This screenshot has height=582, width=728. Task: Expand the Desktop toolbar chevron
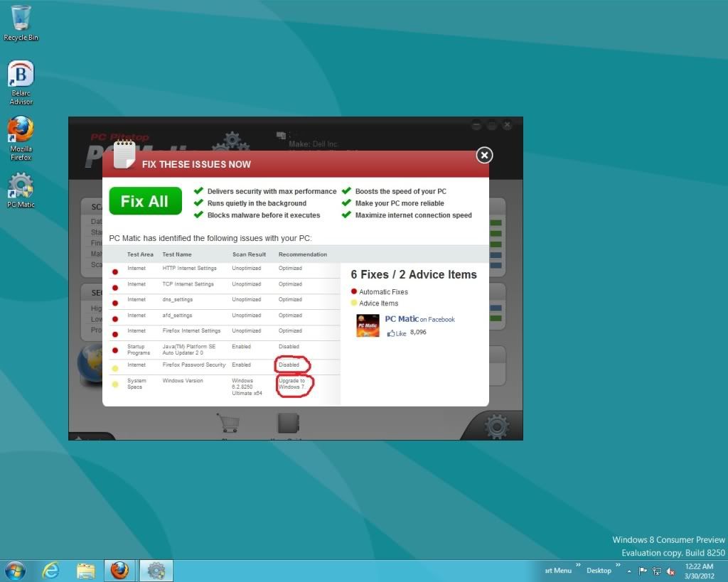618,565
